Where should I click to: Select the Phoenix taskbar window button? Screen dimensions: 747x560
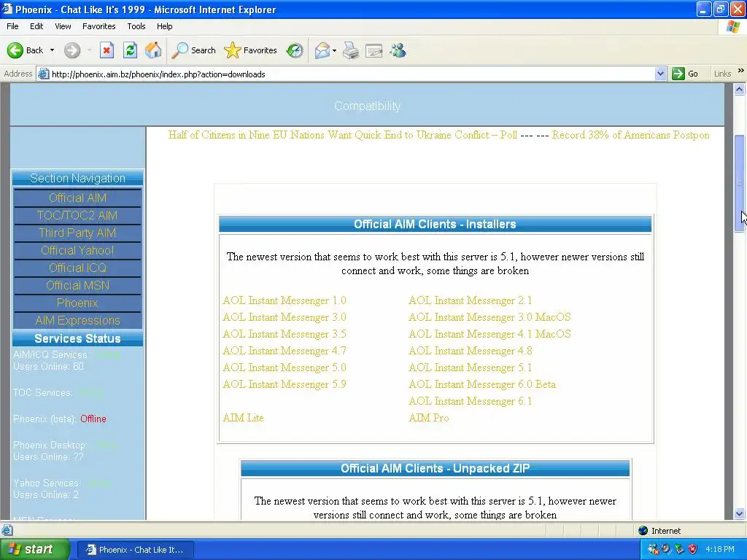tap(135, 550)
